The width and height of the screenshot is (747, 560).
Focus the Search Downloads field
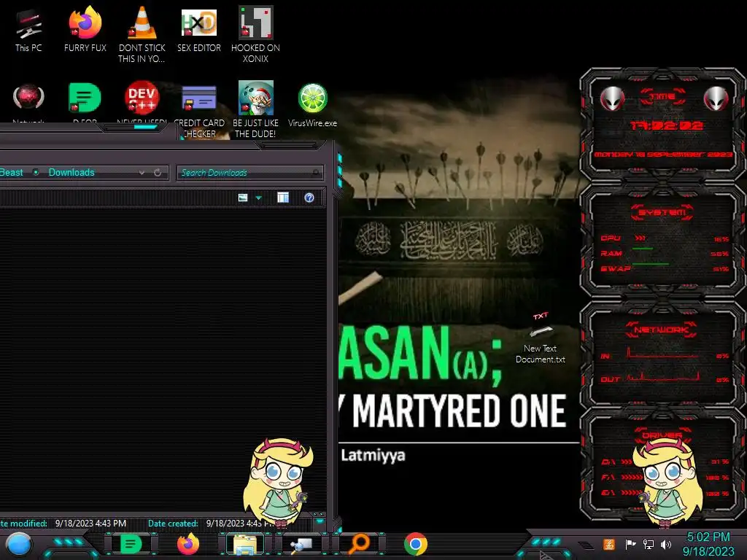[249, 172]
